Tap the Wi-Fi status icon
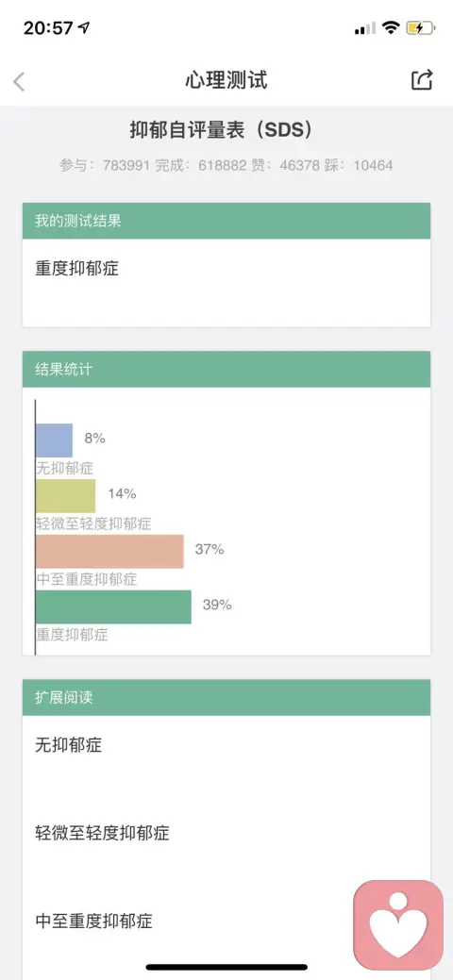Image resolution: width=453 pixels, height=980 pixels. (x=391, y=27)
